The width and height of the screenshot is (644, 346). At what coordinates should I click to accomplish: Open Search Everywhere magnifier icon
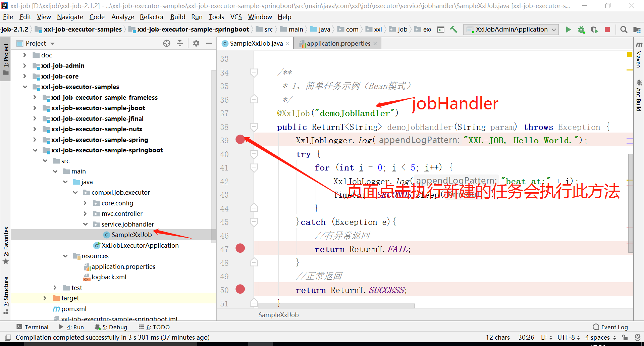click(x=624, y=30)
